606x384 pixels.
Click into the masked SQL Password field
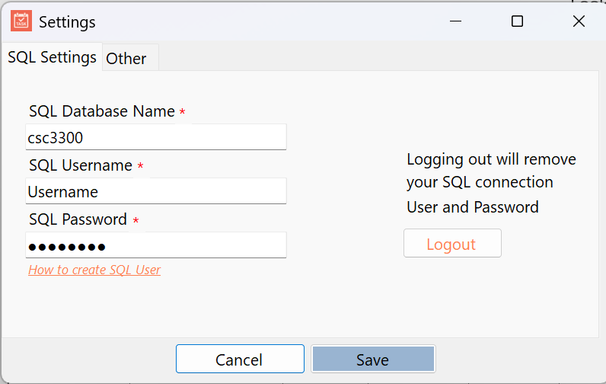(156, 245)
